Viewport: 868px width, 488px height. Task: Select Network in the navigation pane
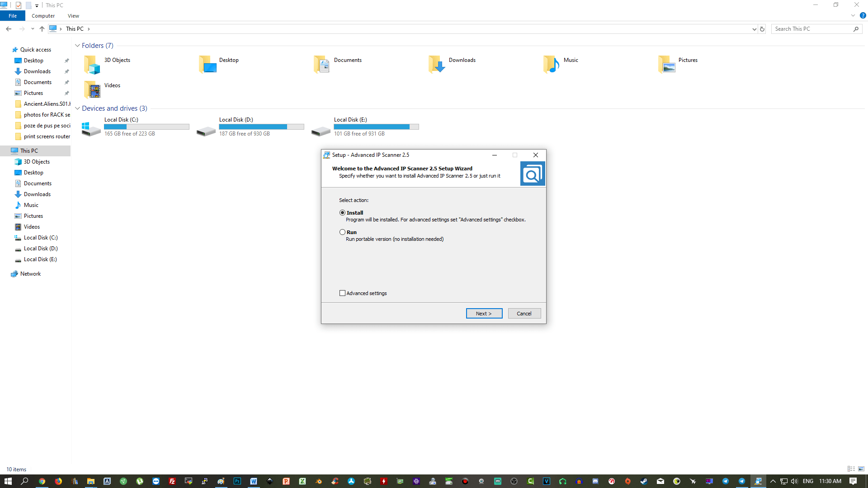coord(30,274)
